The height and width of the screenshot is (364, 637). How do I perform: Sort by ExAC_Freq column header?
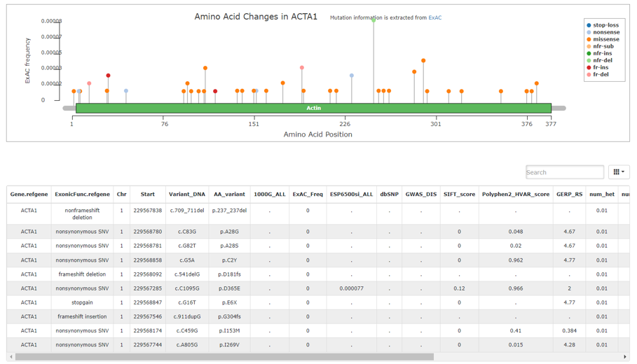click(x=308, y=195)
